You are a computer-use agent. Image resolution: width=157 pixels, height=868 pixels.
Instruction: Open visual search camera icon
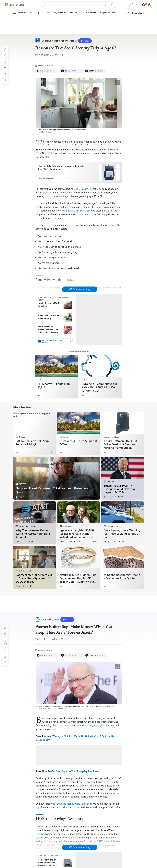(112, 5)
